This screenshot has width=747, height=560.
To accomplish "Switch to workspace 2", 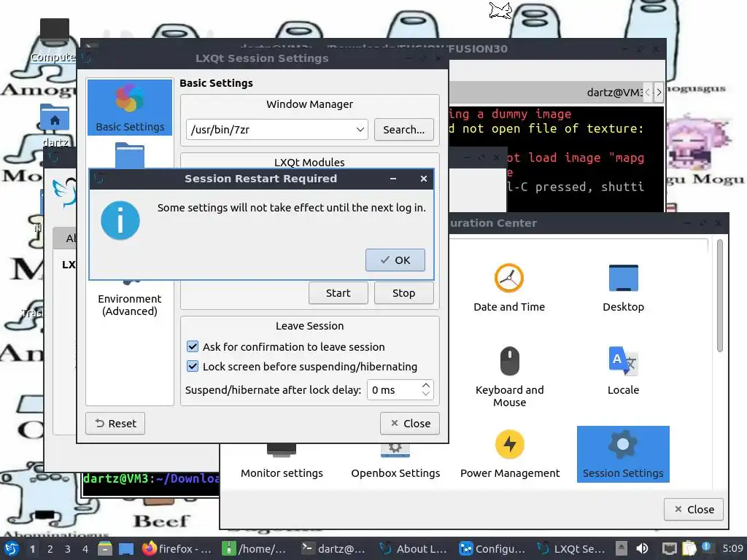I will click(x=50, y=549).
